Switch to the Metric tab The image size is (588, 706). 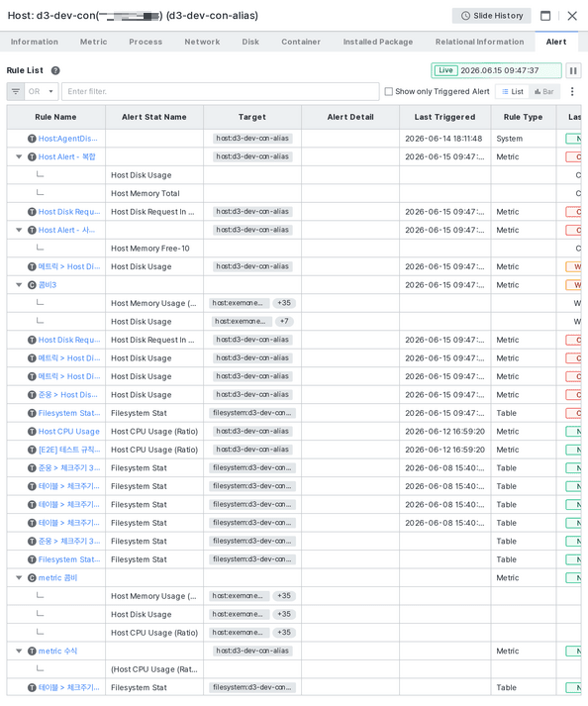click(x=94, y=42)
